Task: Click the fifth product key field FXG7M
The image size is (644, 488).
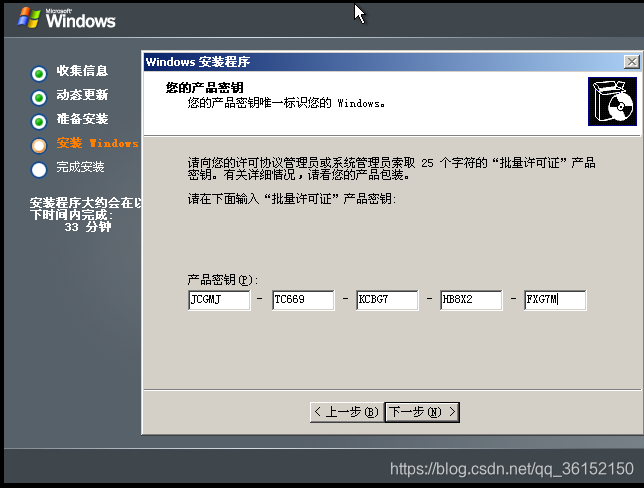Action: click(555, 300)
